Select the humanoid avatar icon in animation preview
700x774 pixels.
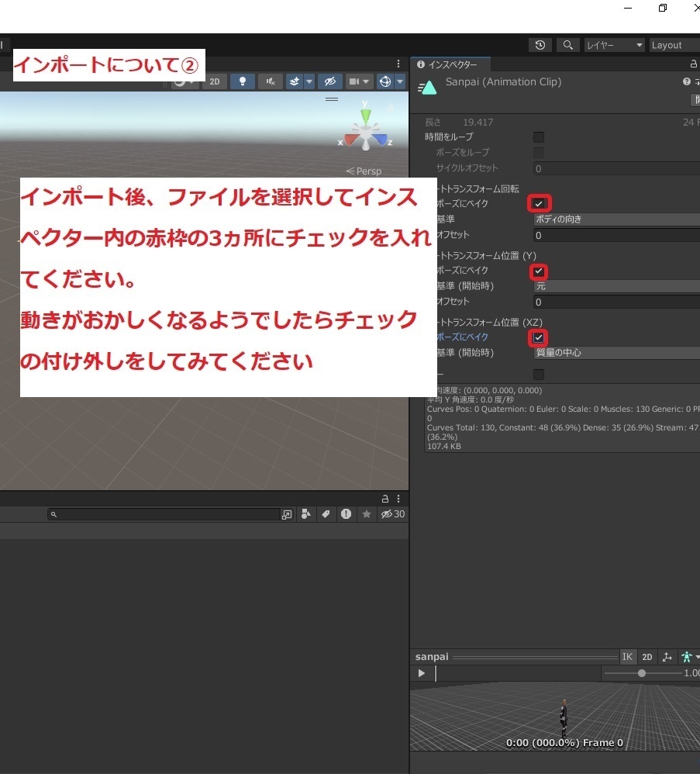687,656
